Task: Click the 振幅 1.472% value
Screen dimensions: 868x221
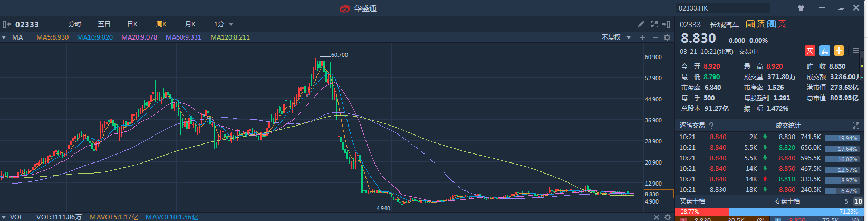Action: click(778, 109)
